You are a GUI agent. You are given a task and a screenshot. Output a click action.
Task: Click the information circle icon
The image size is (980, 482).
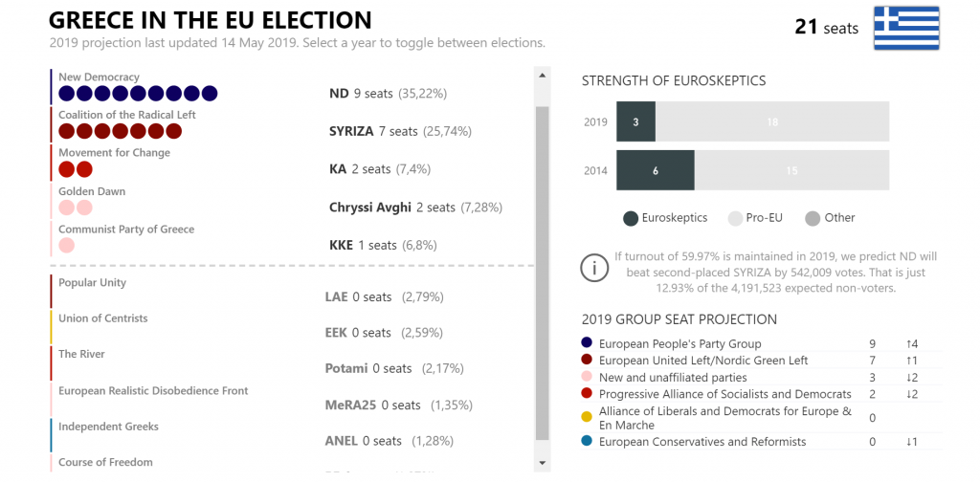pyautogui.click(x=594, y=269)
